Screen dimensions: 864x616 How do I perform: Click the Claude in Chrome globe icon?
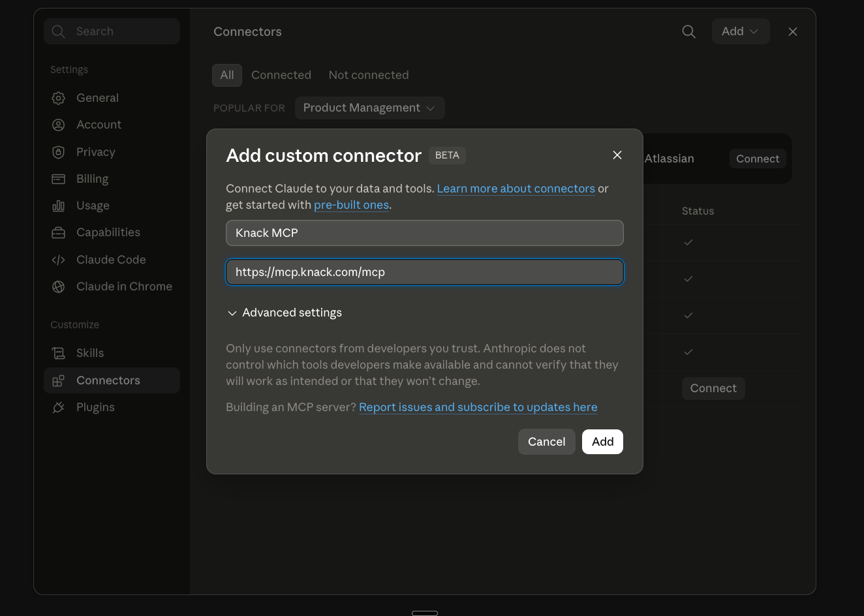pos(58,286)
